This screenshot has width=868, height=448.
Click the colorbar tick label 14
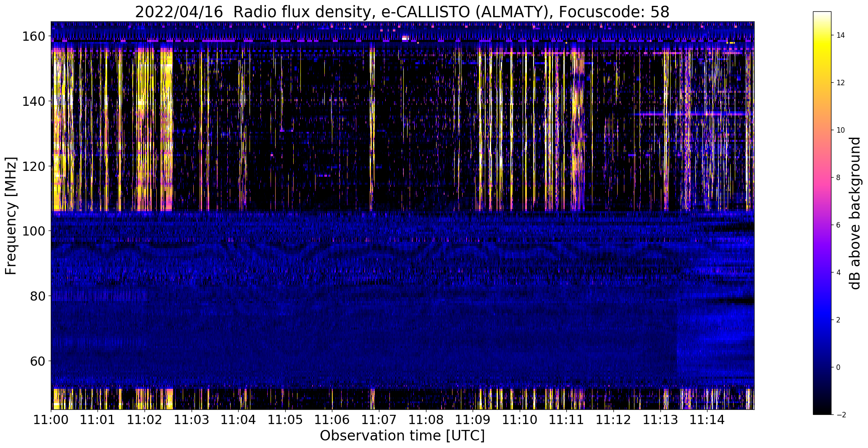pyautogui.click(x=841, y=35)
